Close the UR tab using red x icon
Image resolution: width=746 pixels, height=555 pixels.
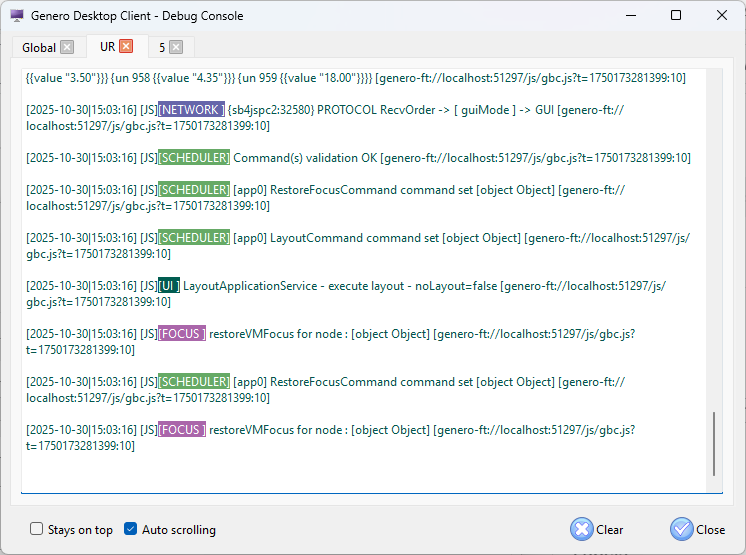click(126, 46)
